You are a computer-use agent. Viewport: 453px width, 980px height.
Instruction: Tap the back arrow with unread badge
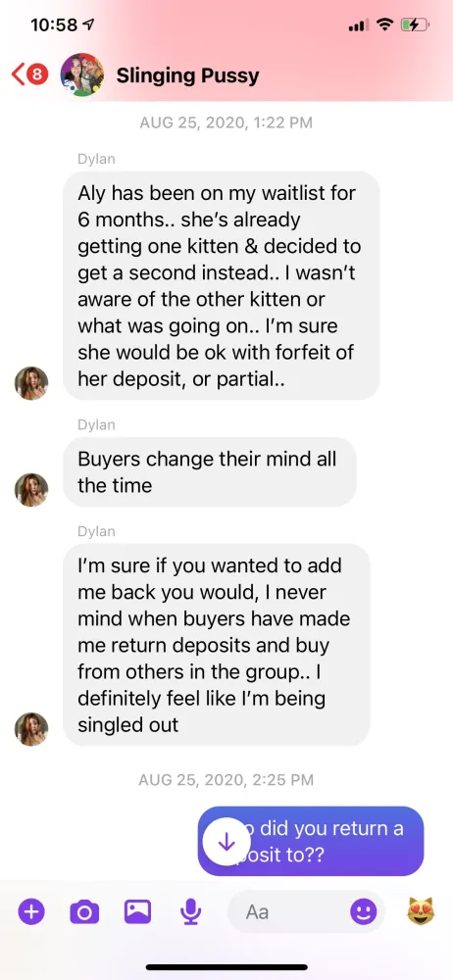29,75
